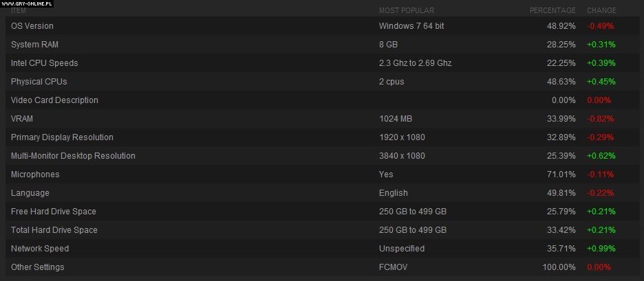Click the +0.99% Network Speed change value
This screenshot has width=644, height=281.
tap(601, 249)
